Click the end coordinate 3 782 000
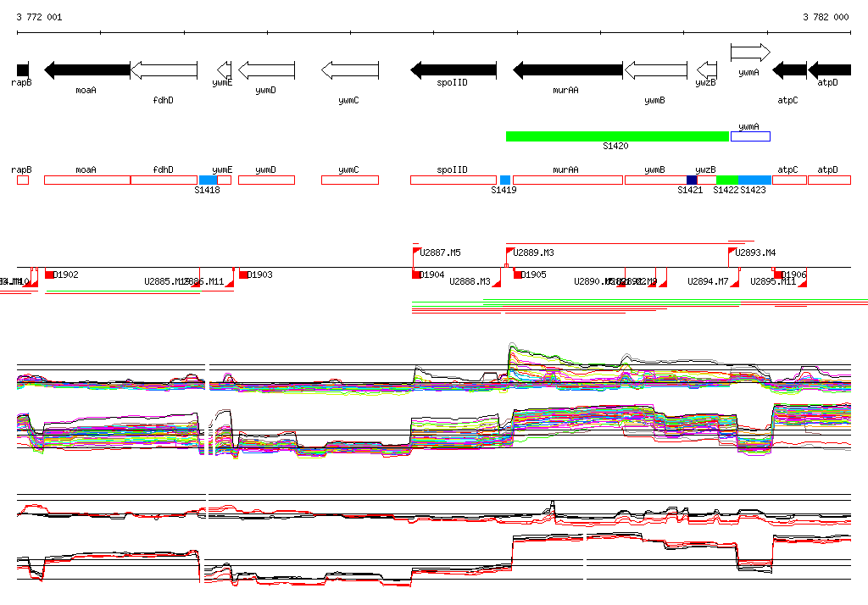Screen dimensions: 868x605 [826, 17]
